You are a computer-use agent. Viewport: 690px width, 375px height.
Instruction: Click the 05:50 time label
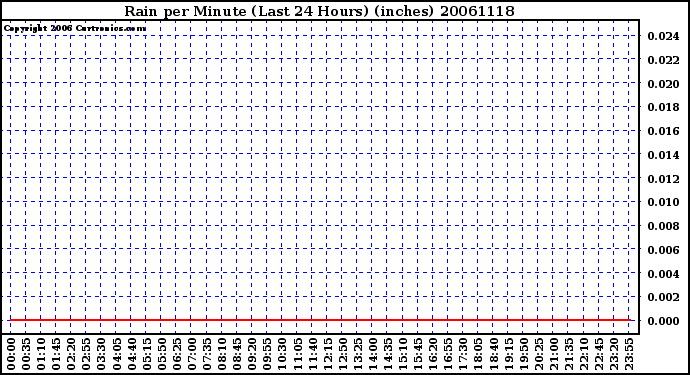(x=161, y=354)
